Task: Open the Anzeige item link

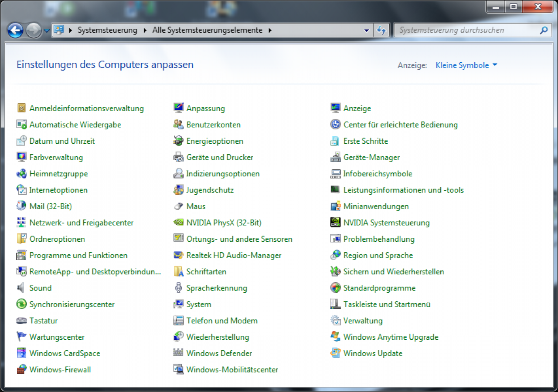Action: (x=357, y=108)
